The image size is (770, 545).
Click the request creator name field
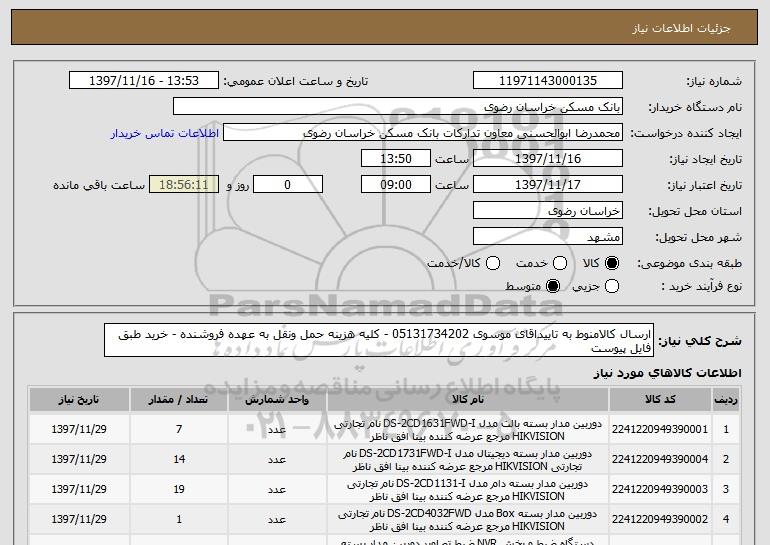point(423,133)
